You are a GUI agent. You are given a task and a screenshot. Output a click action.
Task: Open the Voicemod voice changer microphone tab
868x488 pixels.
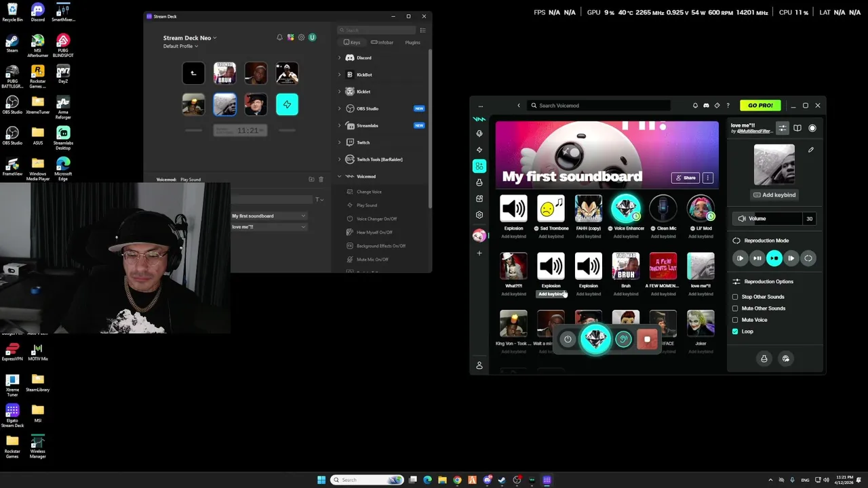(x=479, y=134)
